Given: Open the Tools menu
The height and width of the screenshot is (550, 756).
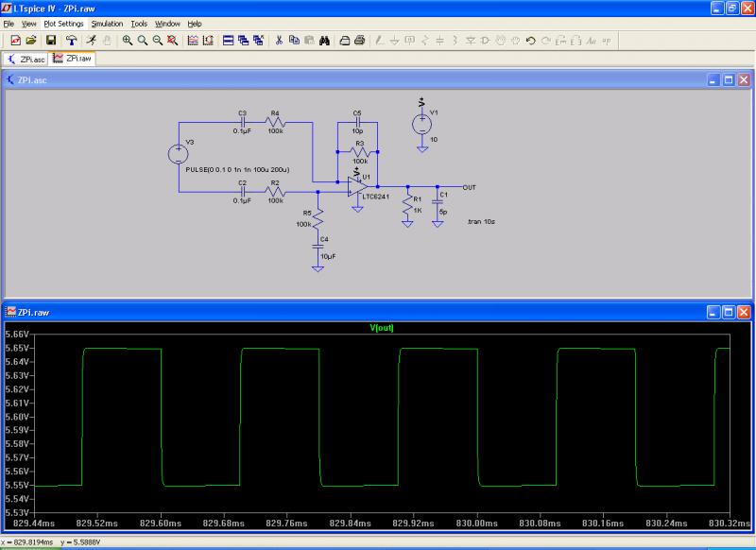Looking at the screenshot, I should point(139,23).
